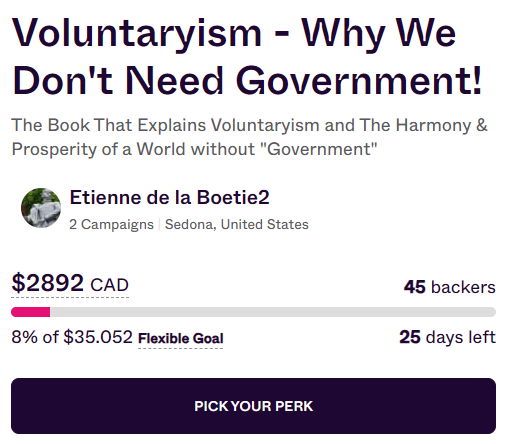Click the bold 25 days number
Screen dimensions: 522x444
pos(410,337)
